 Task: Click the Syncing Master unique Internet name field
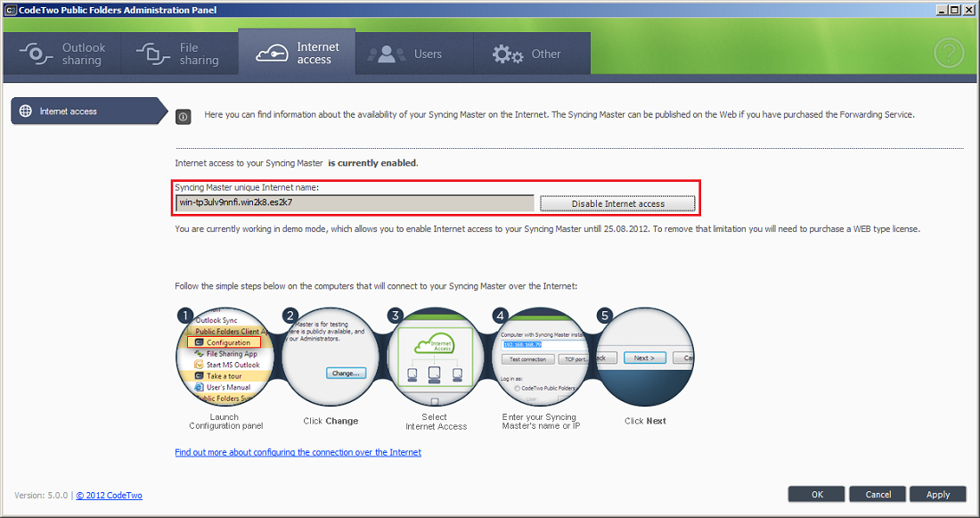point(355,202)
